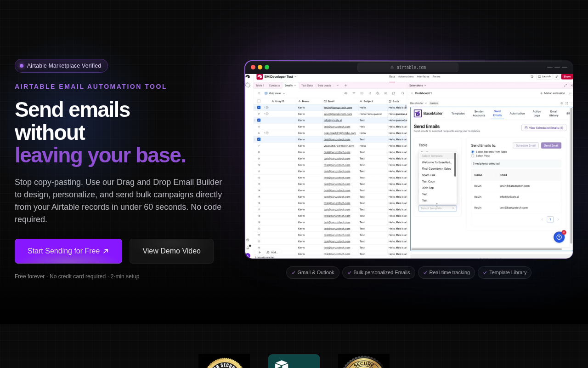Click the search magnifier icon in the grid toolbar
The image size is (588, 368).
[403, 93]
